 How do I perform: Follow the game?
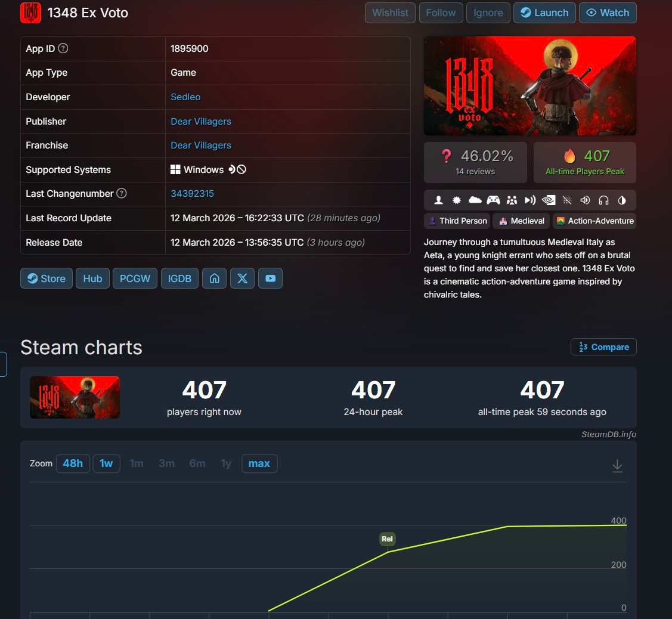coord(441,13)
